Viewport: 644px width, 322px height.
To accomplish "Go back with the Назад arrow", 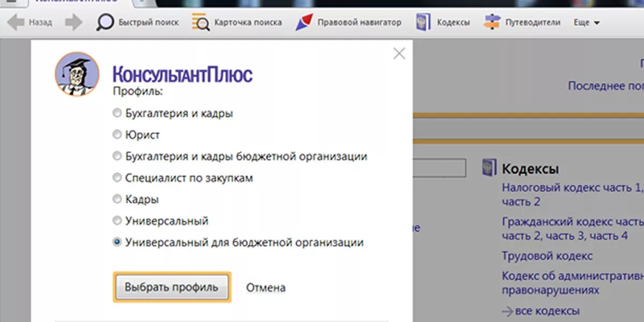I will pyautogui.click(x=16, y=23).
